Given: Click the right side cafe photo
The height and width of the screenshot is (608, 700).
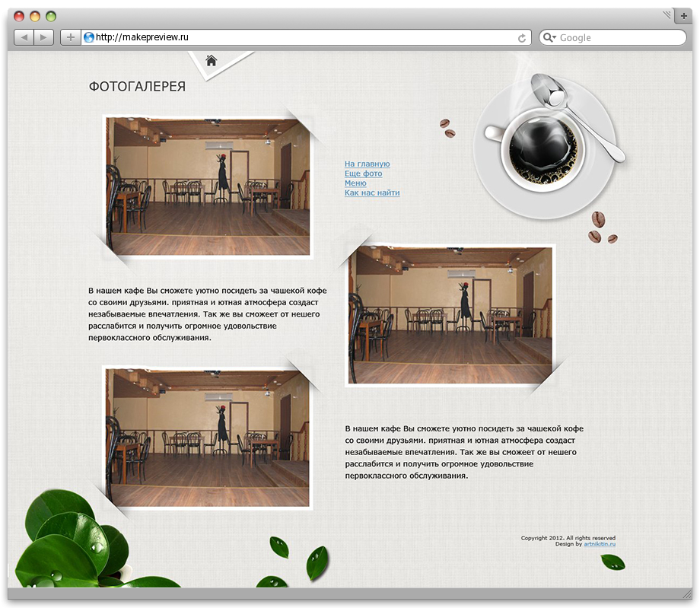Looking at the screenshot, I should click(450, 315).
